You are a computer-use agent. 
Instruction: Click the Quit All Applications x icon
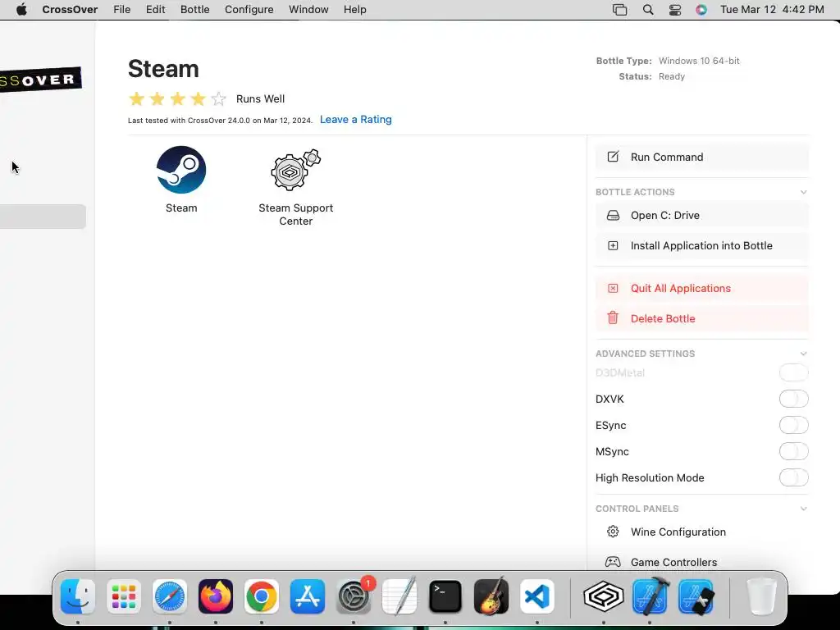(613, 288)
